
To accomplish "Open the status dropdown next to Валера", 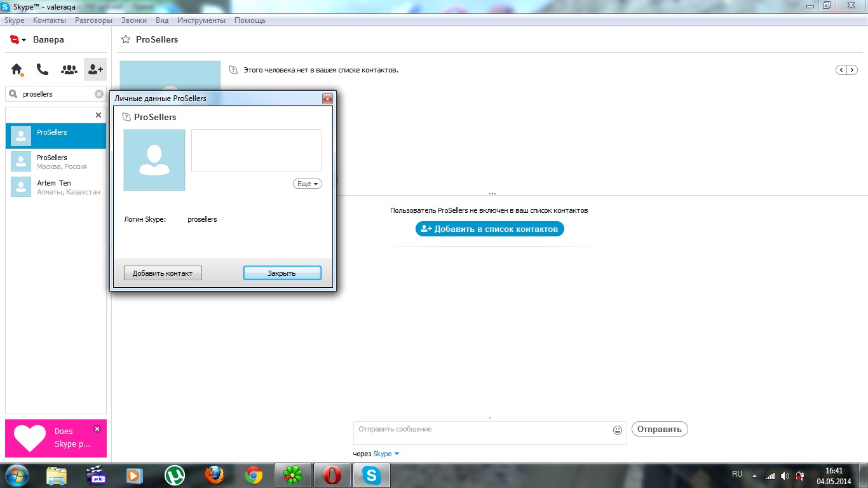I will click(24, 40).
